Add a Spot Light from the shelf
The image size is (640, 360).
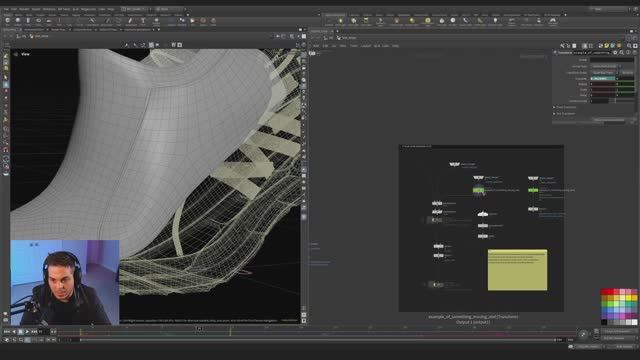[x=353, y=22]
